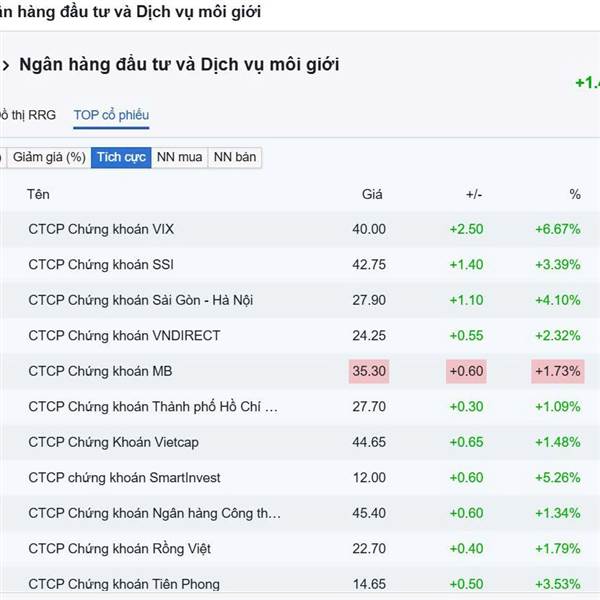This screenshot has width=600, height=600.
Task: Open CTCP Chứng khoán Tiên Phong stock
Action: [x=124, y=584]
